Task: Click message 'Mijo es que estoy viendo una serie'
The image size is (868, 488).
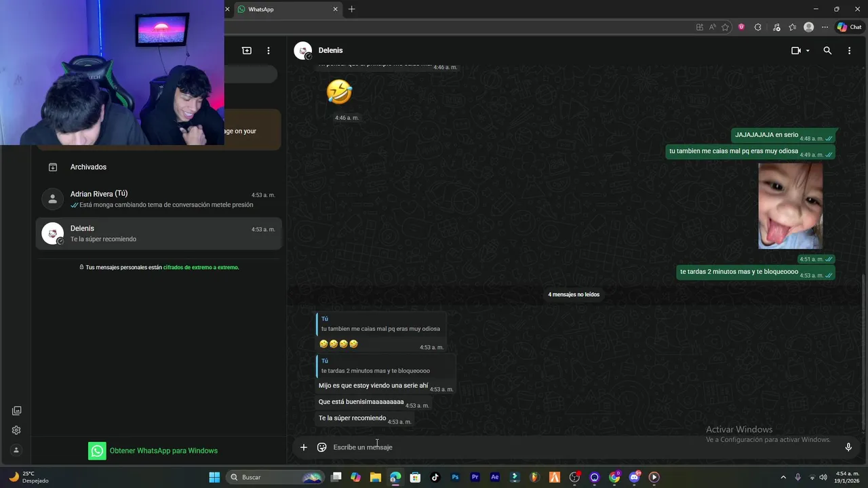Action: (373, 386)
